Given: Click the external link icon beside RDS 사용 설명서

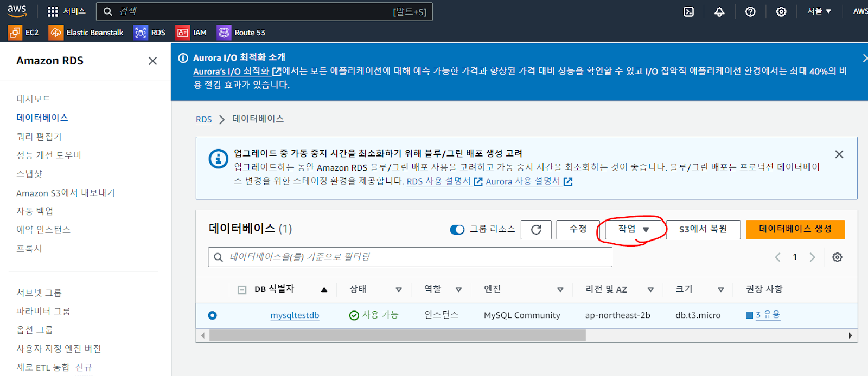Looking at the screenshot, I should (x=478, y=181).
